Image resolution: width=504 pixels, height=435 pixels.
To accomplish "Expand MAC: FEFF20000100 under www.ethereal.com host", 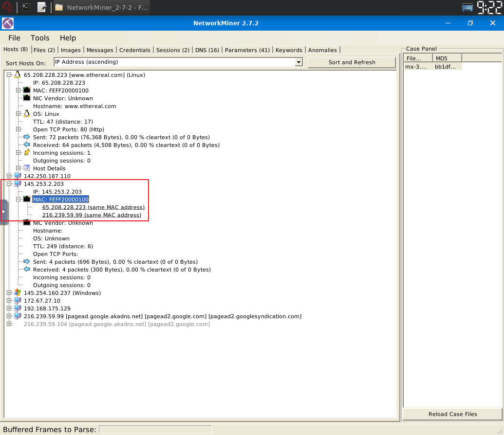I will pyautogui.click(x=19, y=91).
